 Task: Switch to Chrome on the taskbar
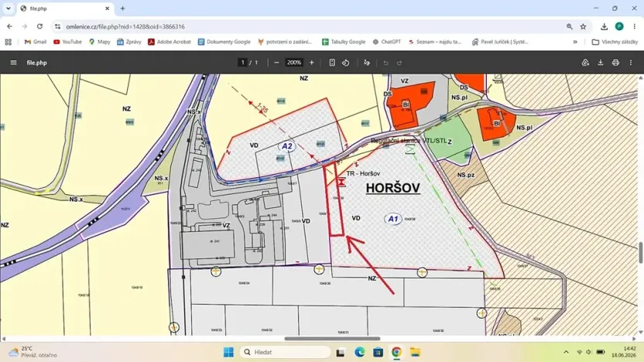396,352
